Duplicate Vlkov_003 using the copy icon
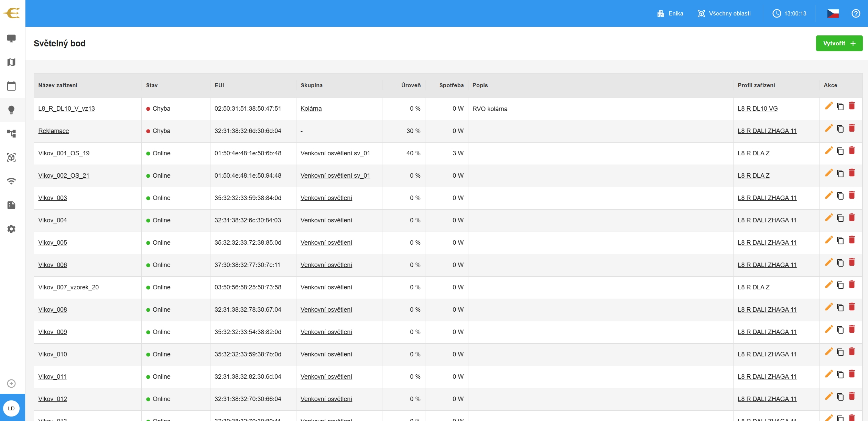 pos(840,196)
